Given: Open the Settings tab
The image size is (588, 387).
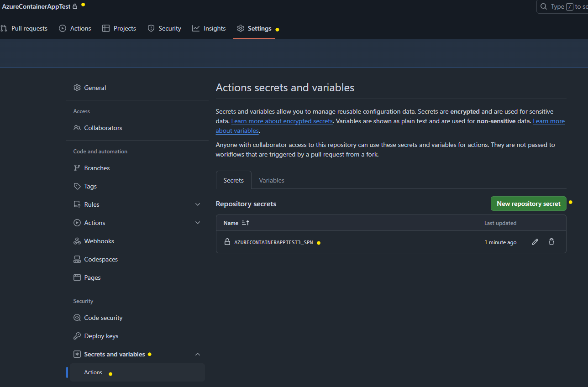Looking at the screenshot, I should pos(254,28).
